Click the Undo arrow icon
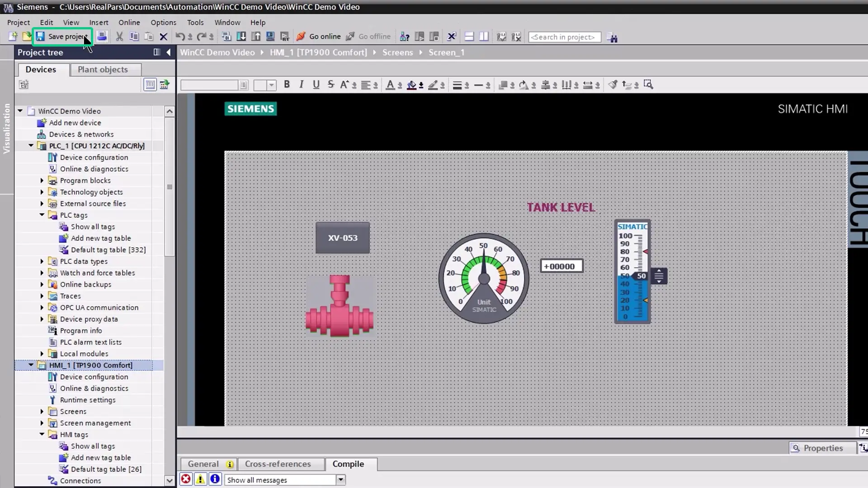 pyautogui.click(x=180, y=37)
